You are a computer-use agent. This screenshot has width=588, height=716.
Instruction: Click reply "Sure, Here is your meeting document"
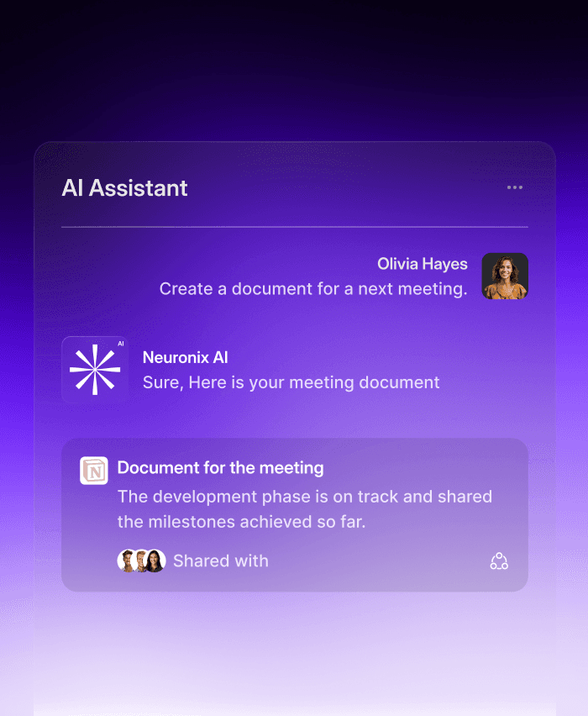point(291,382)
